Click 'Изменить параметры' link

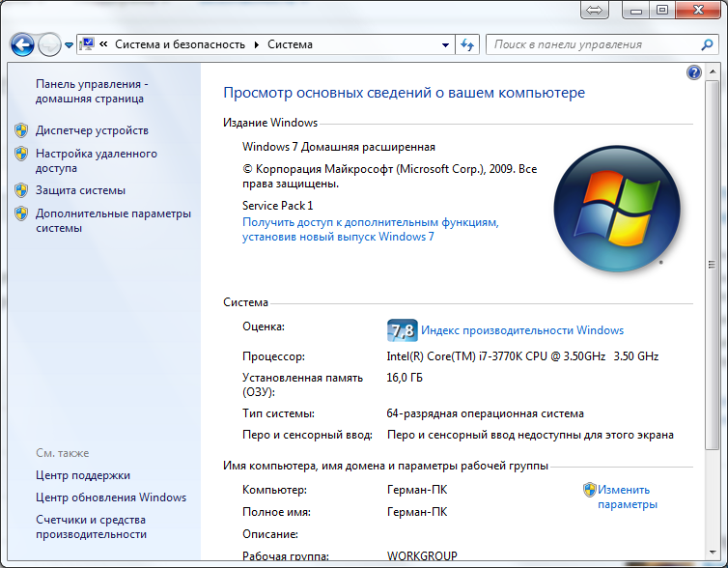(x=627, y=497)
